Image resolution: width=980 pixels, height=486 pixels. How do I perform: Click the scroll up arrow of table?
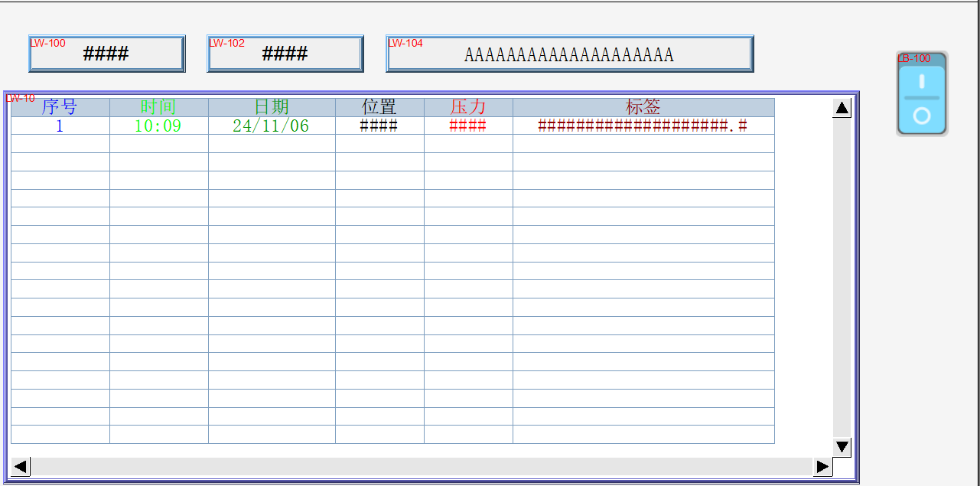[842, 108]
